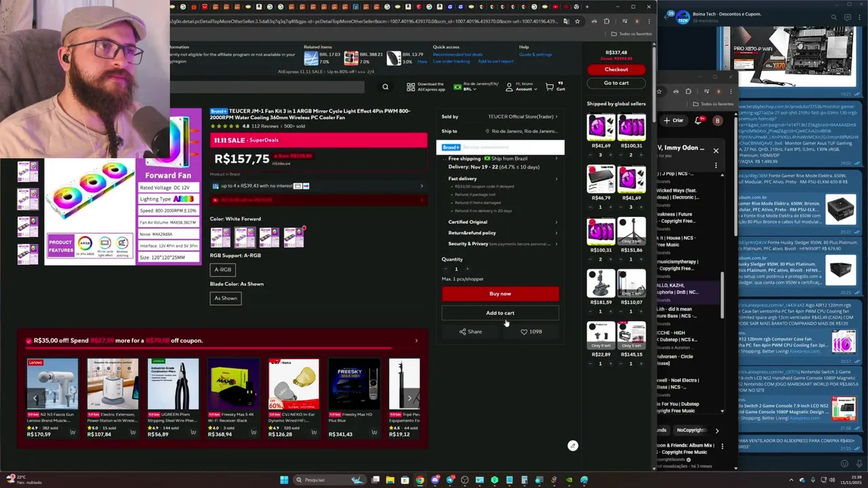
Task: Click the AliExpress search input field
Action: pos(267,87)
